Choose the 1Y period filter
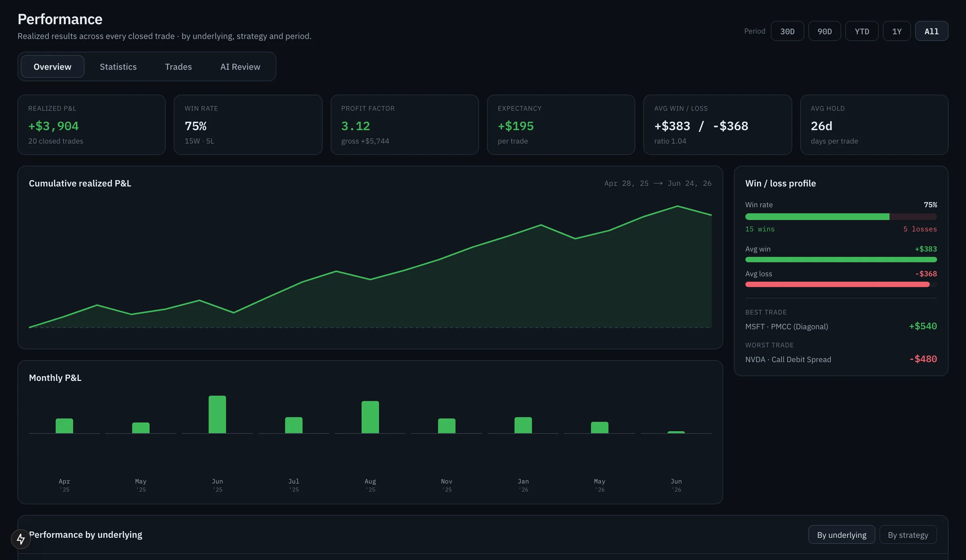 pyautogui.click(x=897, y=31)
